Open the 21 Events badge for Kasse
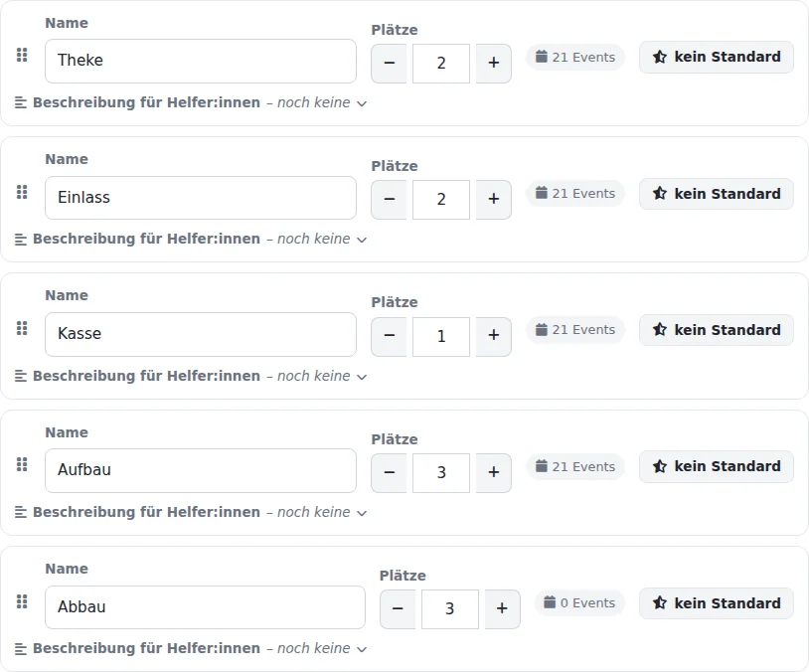The width and height of the screenshot is (809, 672). (x=575, y=330)
